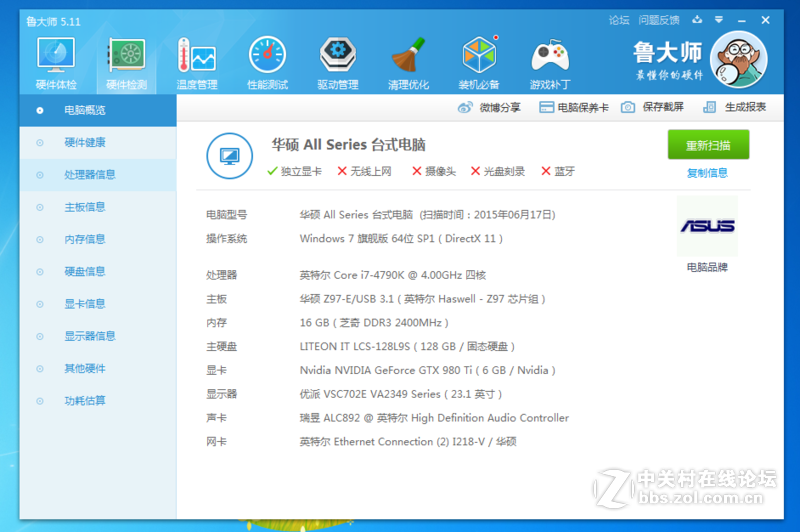800x532 pixels.
Task: Click the Ethernet Connection I218-V text
Action: coord(409,442)
